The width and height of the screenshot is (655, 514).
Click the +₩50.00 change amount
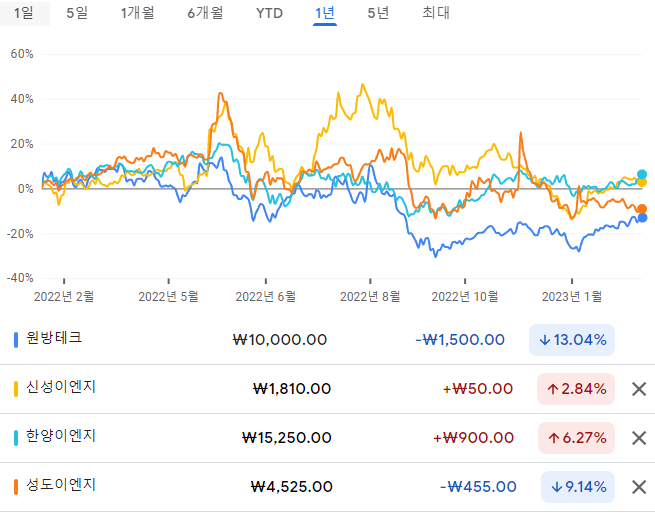point(478,389)
